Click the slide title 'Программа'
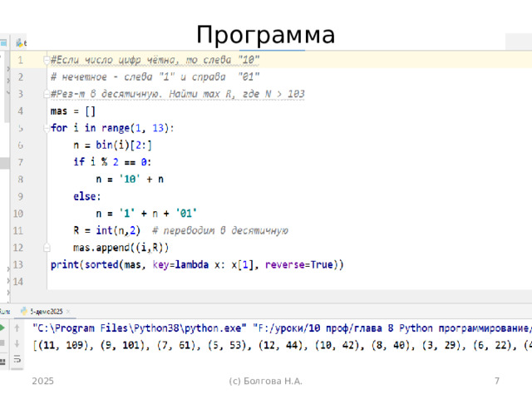 coord(266,35)
